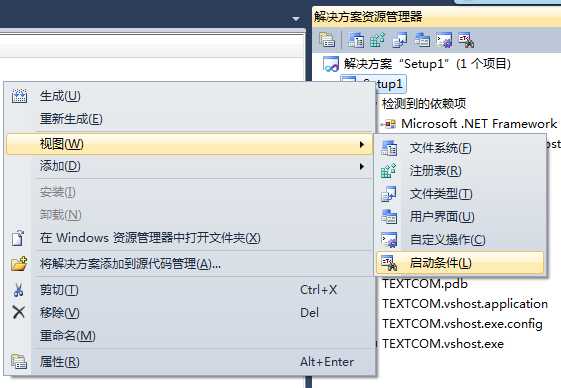
Task: Select 移除(V) menu entry
Action: pyautogui.click(x=188, y=312)
